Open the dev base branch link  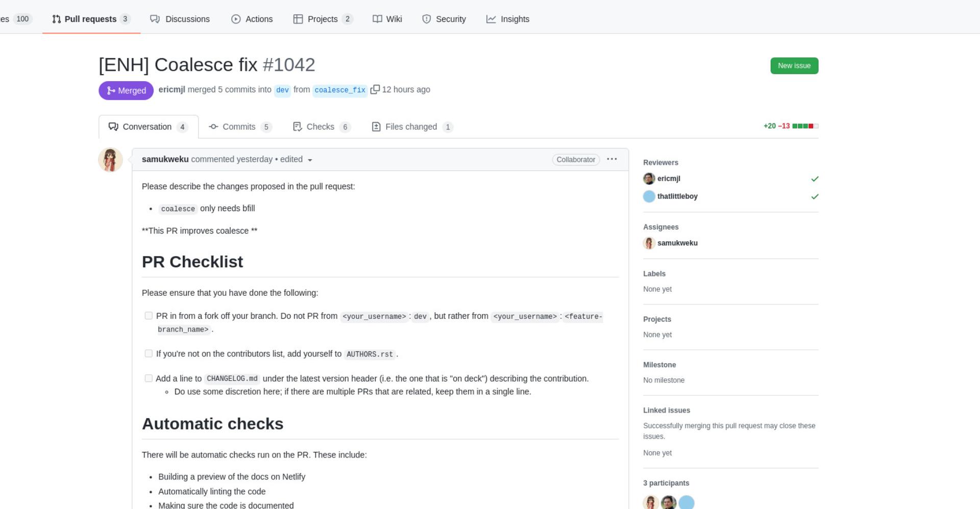[x=282, y=90]
